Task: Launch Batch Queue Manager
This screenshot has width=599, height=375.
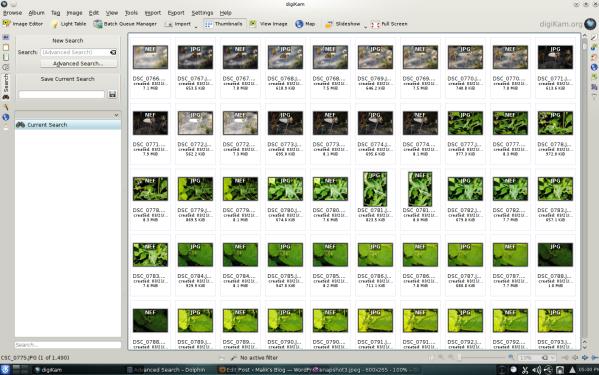Action: pyautogui.click(x=125, y=24)
